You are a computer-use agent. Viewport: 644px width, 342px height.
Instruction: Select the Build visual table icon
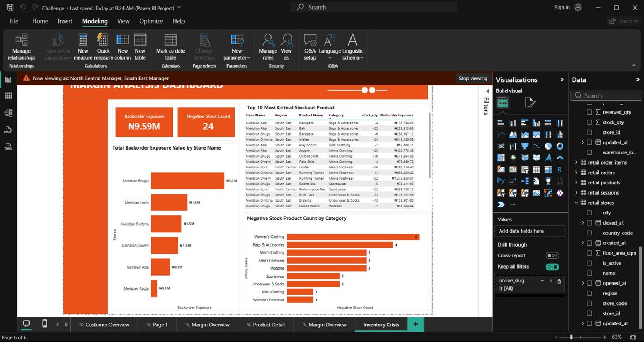(x=503, y=103)
